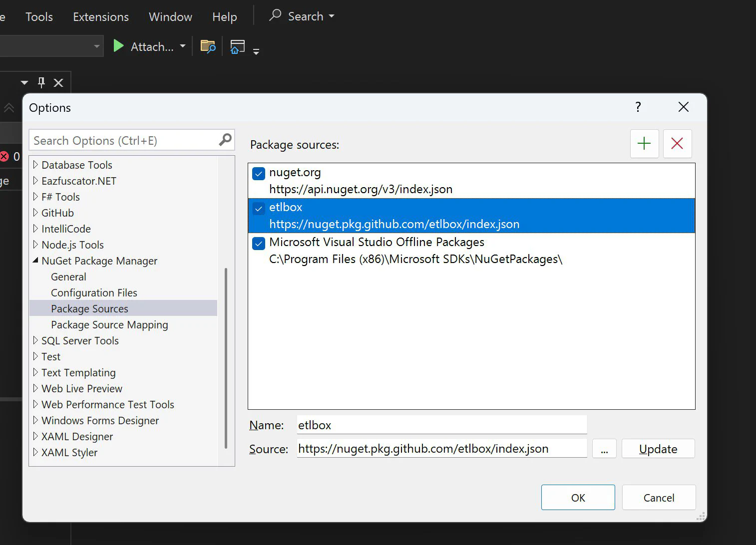Uncheck Microsoft Visual Studio Offline Packages

(258, 244)
